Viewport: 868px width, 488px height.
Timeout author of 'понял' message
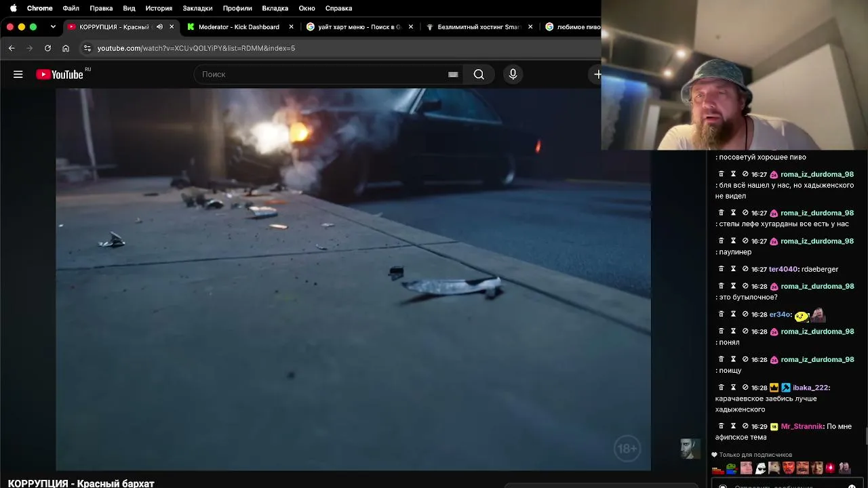click(x=733, y=331)
